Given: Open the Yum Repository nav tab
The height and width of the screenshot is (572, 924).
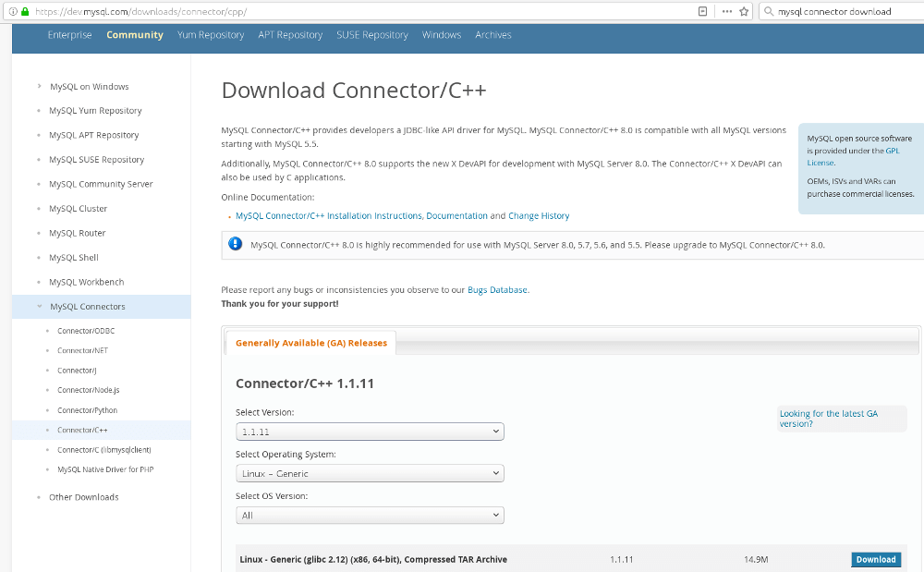Looking at the screenshot, I should pyautogui.click(x=211, y=35).
